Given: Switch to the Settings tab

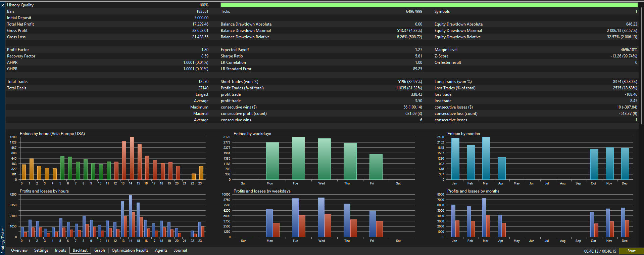Looking at the screenshot, I should [41, 250].
